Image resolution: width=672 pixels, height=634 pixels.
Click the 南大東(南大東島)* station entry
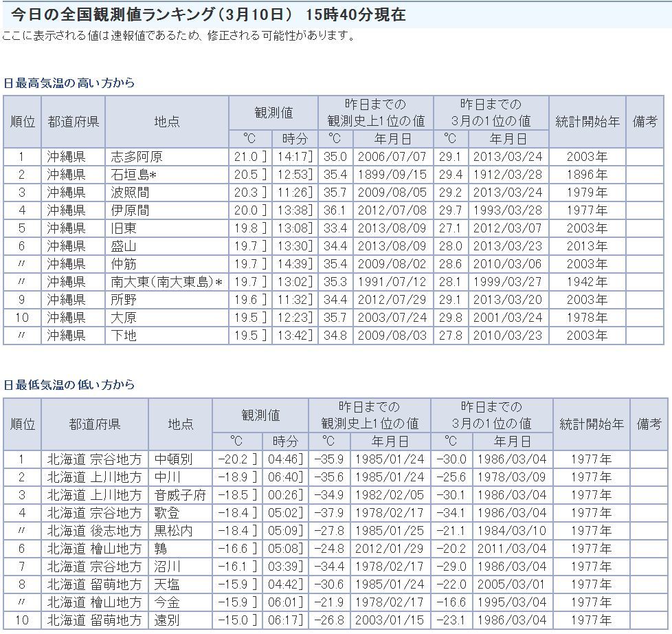tap(166, 282)
